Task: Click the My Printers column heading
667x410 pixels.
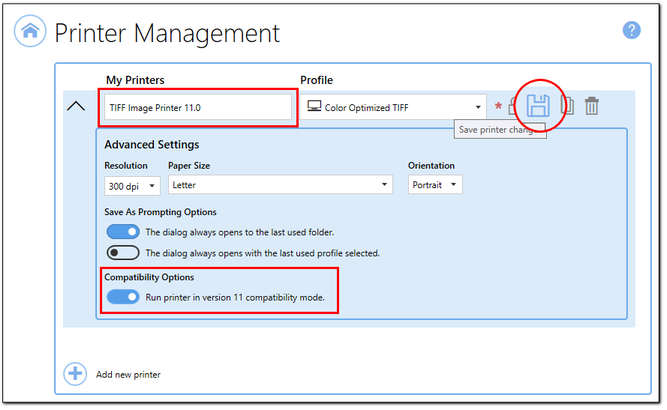Action: coord(135,80)
